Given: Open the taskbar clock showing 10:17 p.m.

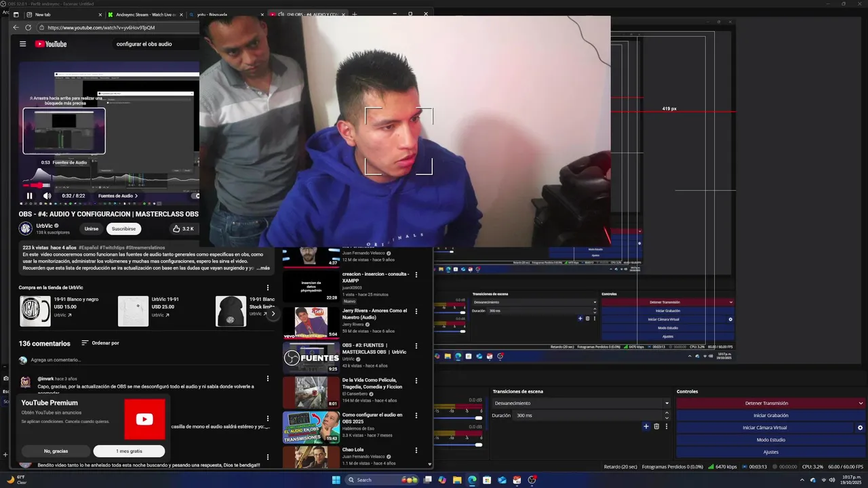Looking at the screenshot, I should click(851, 480).
